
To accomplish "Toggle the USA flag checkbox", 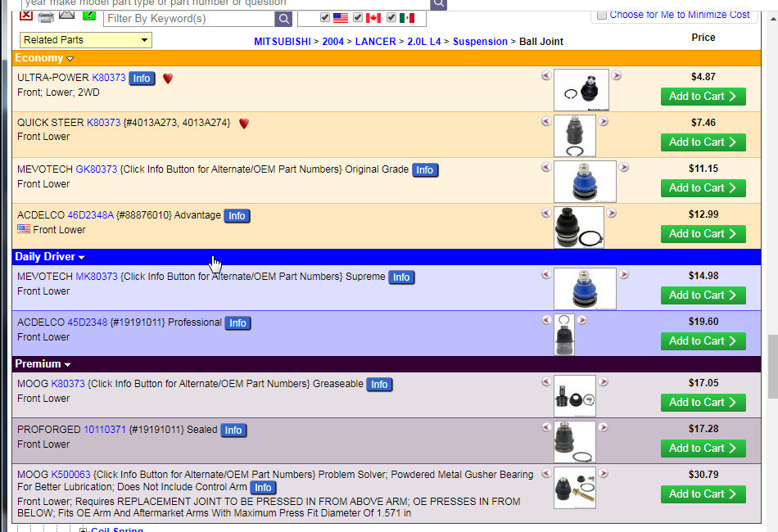I will coord(325,17).
